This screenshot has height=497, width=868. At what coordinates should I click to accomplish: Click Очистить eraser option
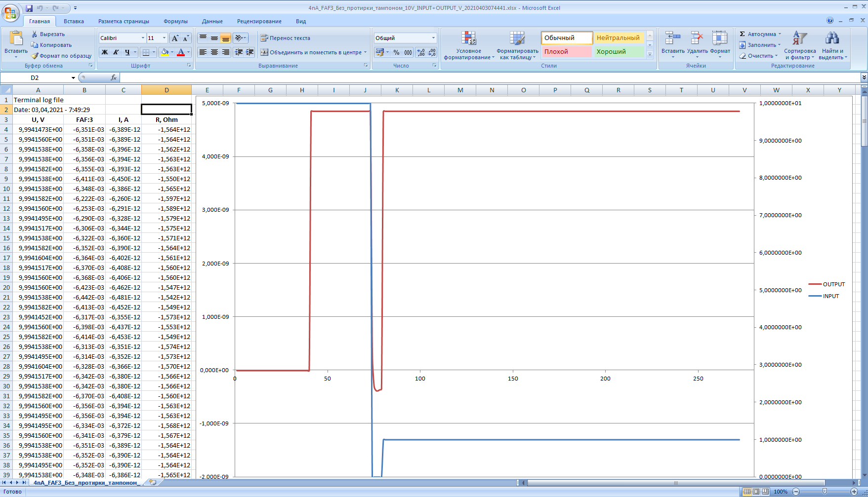point(758,56)
